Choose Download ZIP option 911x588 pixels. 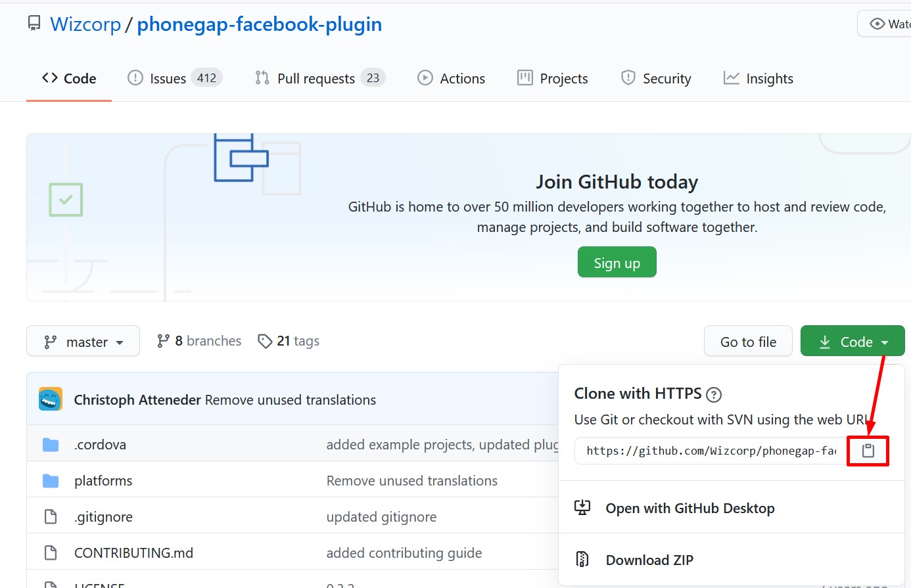[x=649, y=560]
